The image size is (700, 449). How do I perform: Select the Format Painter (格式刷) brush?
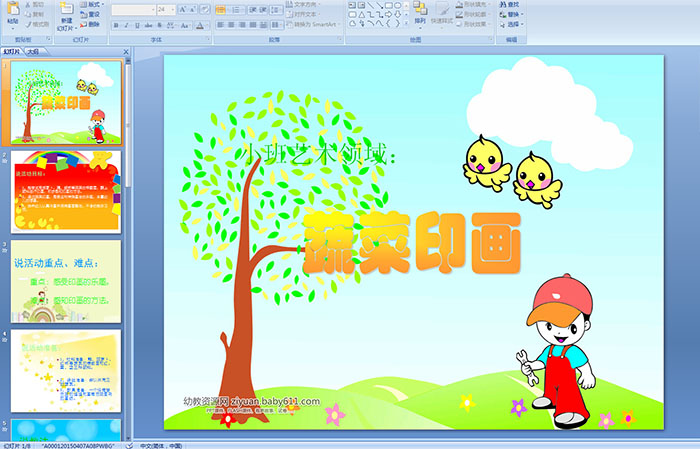click(37, 25)
